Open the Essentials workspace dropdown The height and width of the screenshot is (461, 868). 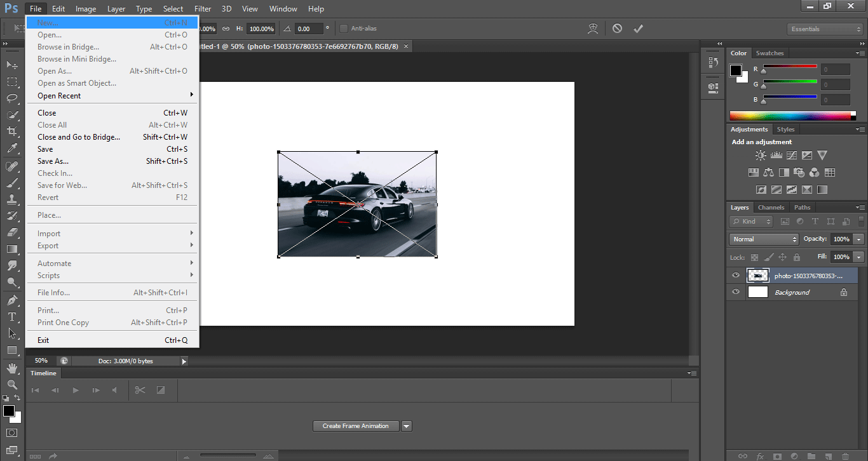824,29
